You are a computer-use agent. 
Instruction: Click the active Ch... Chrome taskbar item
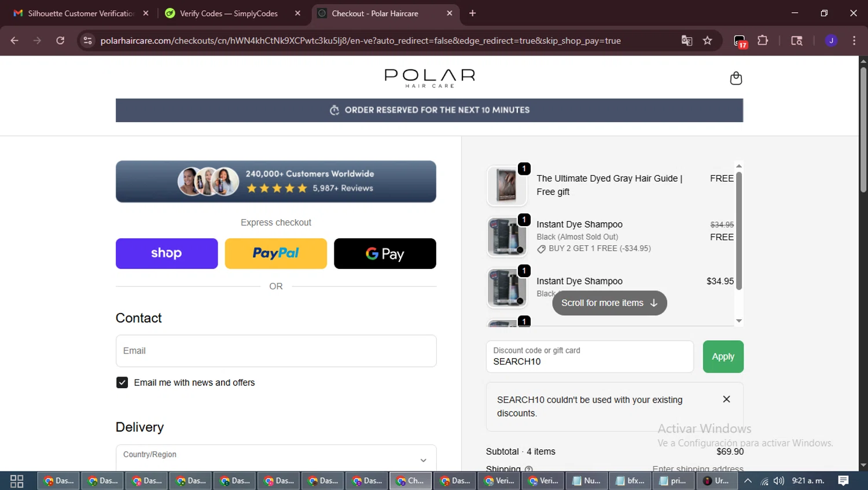pyautogui.click(x=410, y=481)
